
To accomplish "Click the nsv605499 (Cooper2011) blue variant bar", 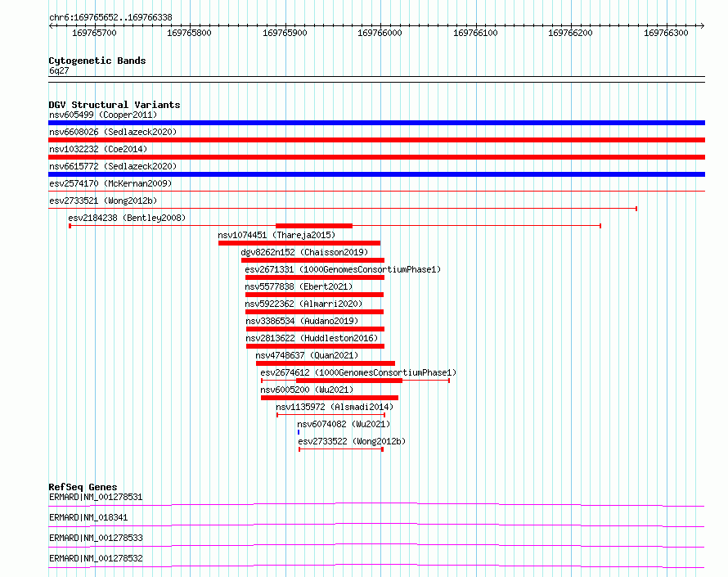I will pyautogui.click(x=376, y=123).
